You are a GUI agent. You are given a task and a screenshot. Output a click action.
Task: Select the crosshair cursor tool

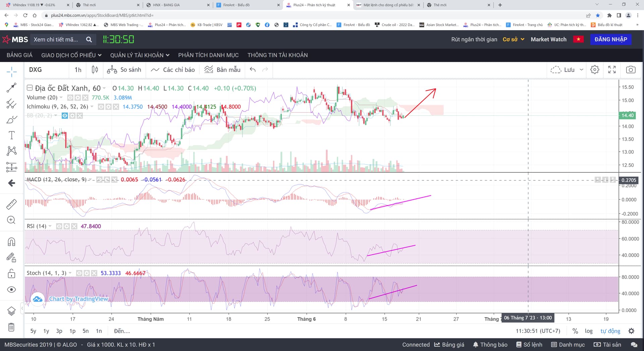tap(11, 71)
